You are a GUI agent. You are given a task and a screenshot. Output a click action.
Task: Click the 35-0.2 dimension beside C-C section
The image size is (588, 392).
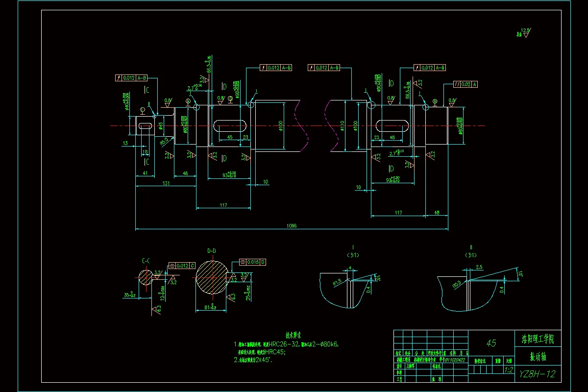pyautogui.click(x=130, y=295)
